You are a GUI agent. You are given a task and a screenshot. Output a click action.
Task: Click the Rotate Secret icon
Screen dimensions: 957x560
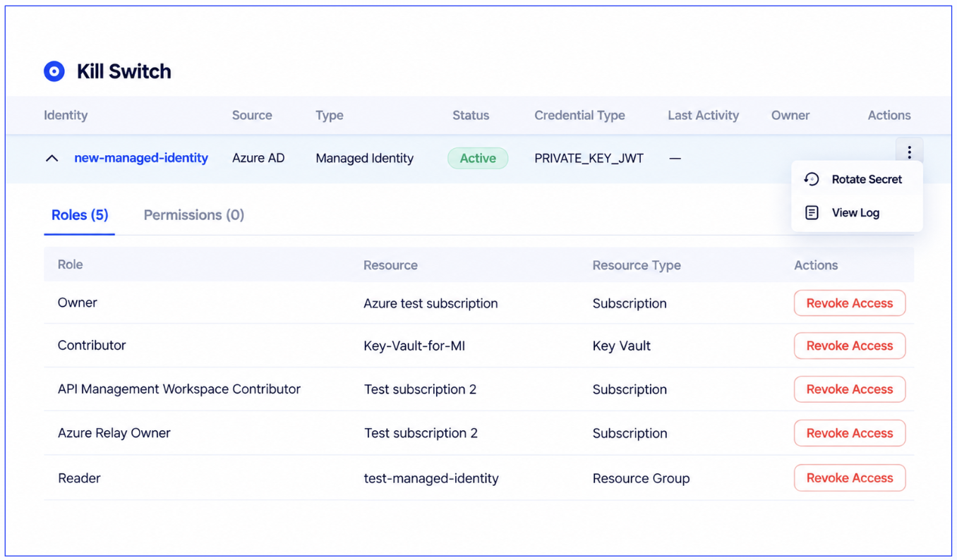(812, 179)
